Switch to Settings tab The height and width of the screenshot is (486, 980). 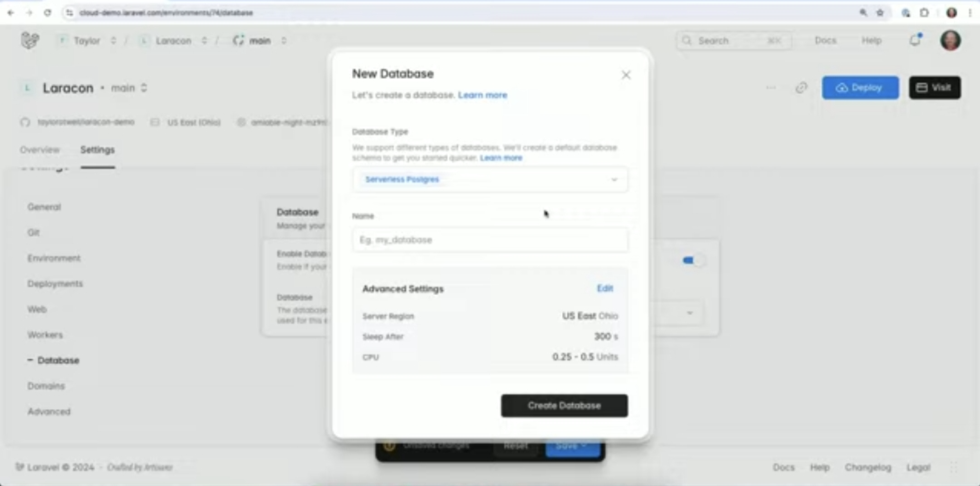97,150
